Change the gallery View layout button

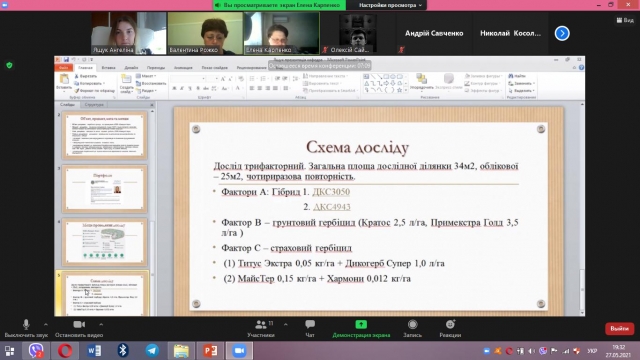(625, 20)
